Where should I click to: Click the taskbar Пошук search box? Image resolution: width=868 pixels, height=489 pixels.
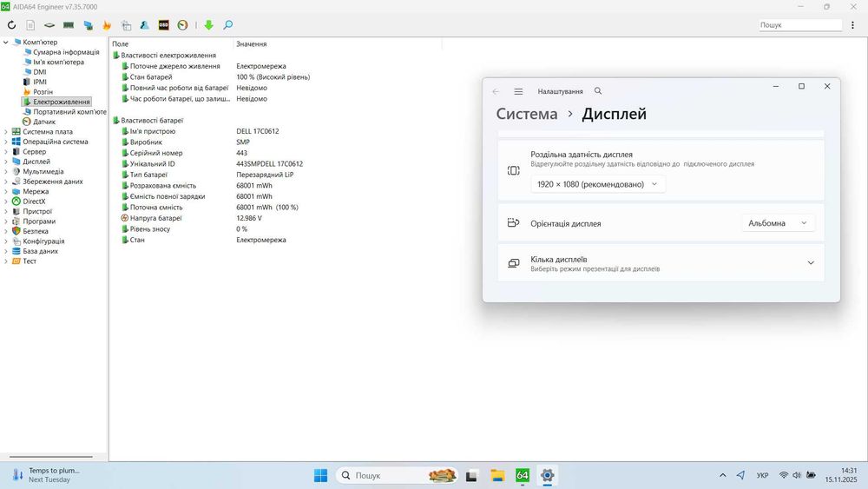coord(397,475)
